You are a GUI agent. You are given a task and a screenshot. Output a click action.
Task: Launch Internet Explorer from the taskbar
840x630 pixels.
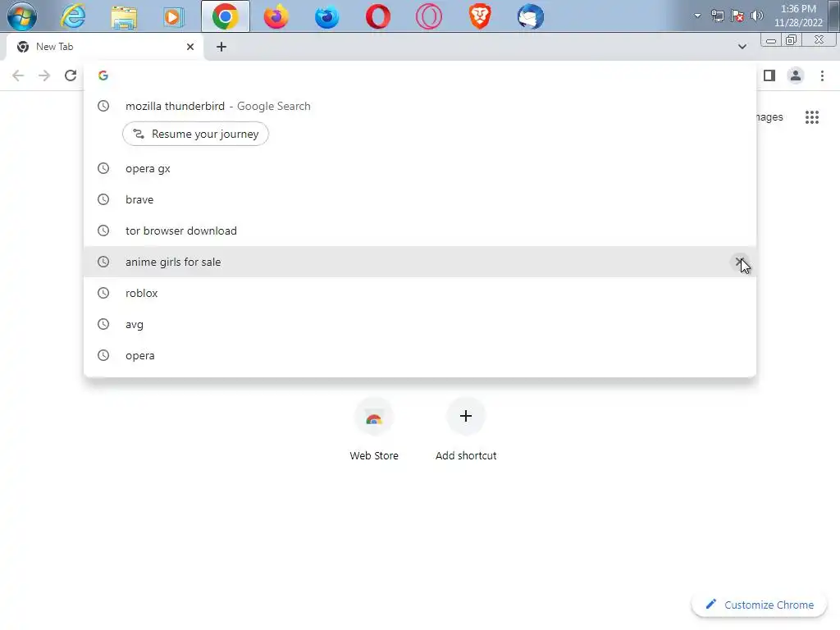(x=72, y=16)
